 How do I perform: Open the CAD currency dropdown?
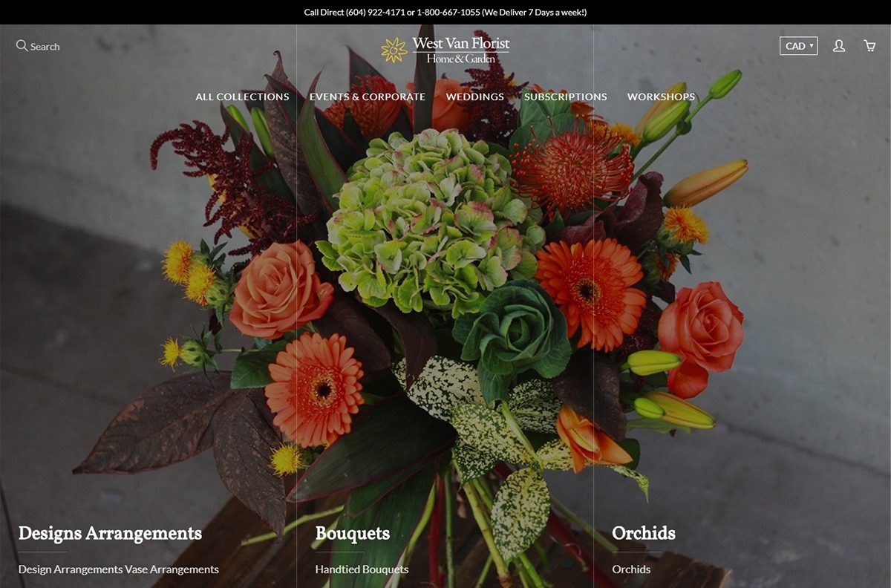(798, 46)
